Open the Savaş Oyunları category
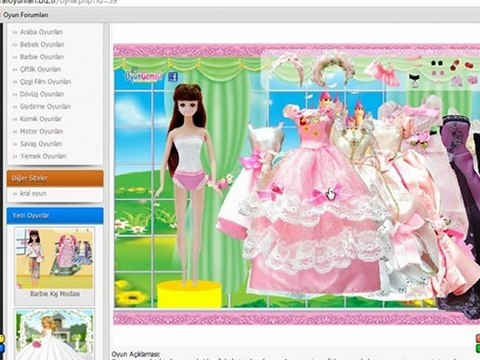480x360 pixels. tap(41, 144)
